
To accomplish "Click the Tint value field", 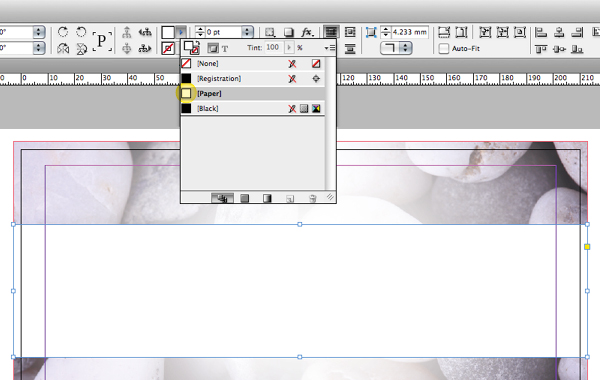I will tap(274, 47).
